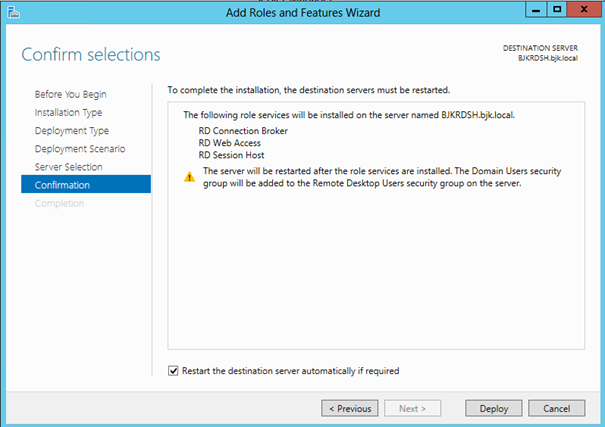The height and width of the screenshot is (427, 605).
Task: Go to the Deployment Type step
Action: [x=72, y=131]
